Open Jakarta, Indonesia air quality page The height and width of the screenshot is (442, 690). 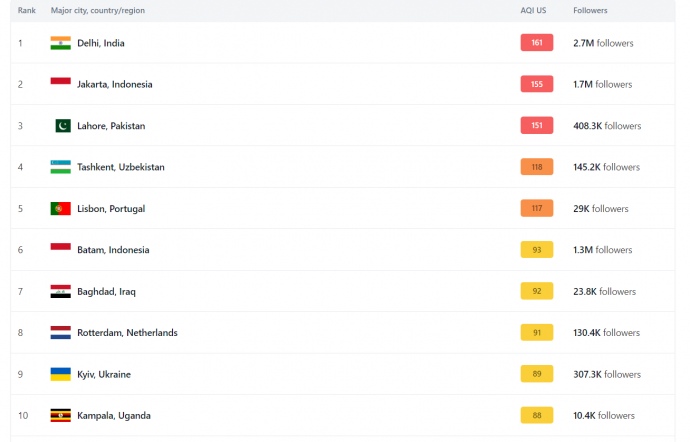coord(115,85)
